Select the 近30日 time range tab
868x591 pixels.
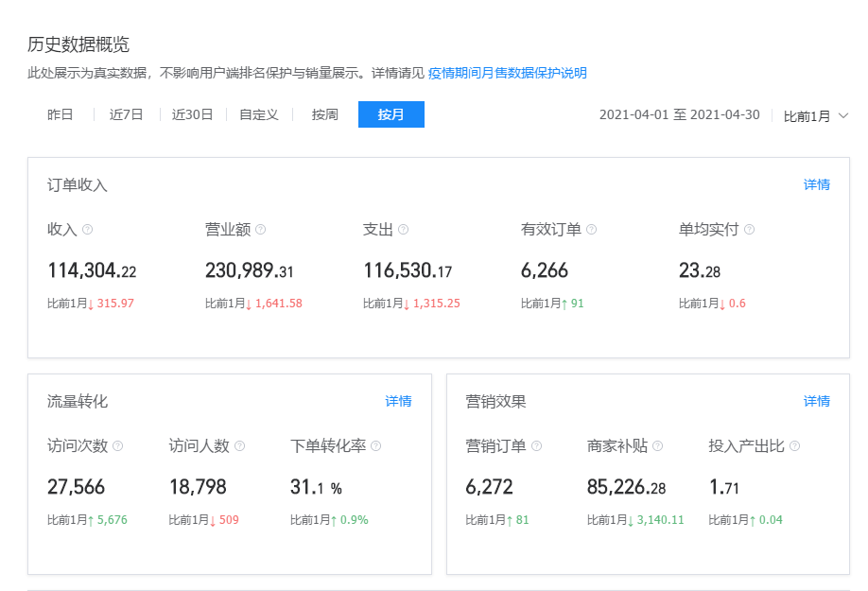192,114
